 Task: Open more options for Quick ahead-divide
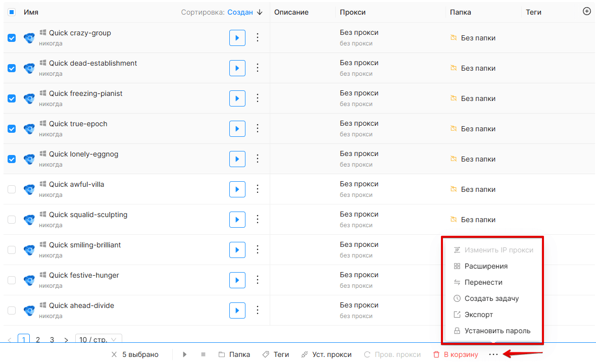(257, 310)
